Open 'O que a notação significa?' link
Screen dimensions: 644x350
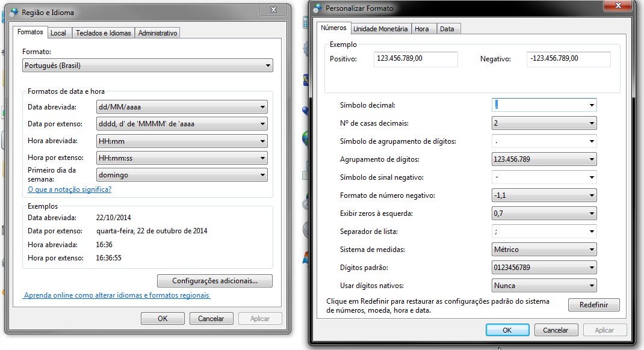coord(69,189)
